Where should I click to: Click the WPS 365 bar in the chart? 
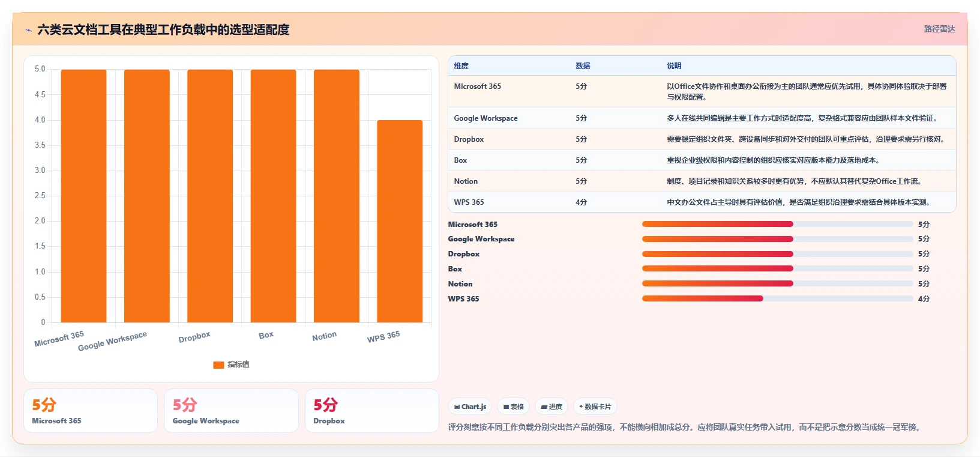[x=400, y=222]
